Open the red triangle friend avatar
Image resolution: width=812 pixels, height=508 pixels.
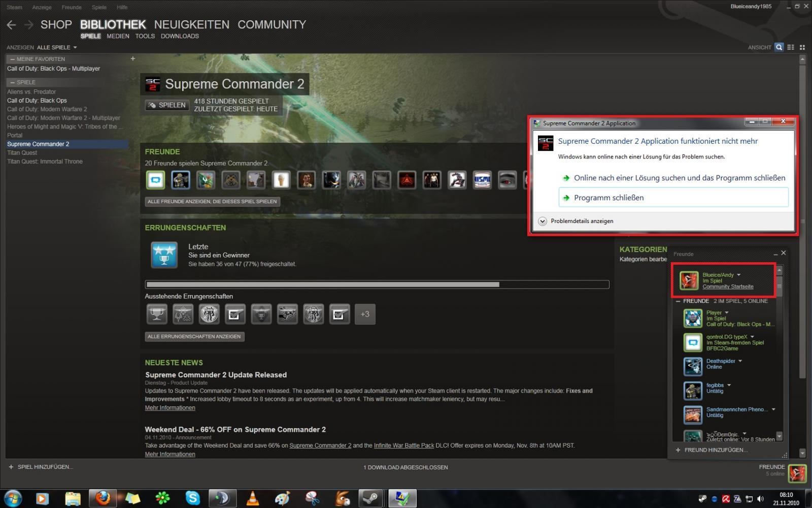pos(407,180)
